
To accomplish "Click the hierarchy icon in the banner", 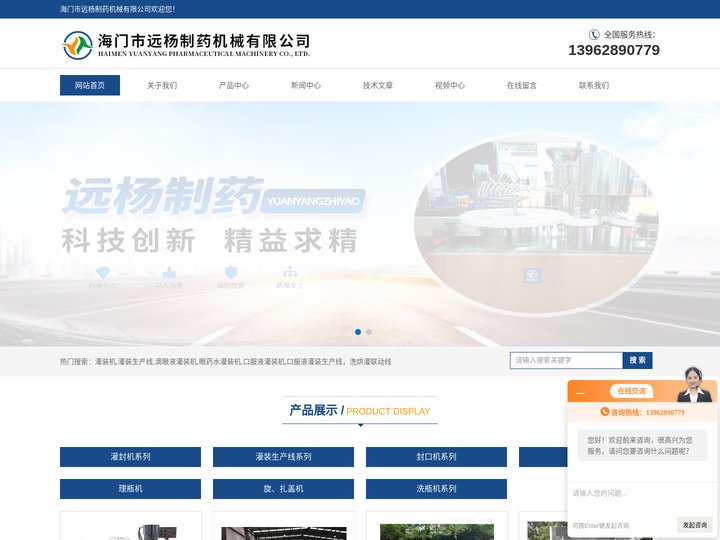I will click(290, 272).
